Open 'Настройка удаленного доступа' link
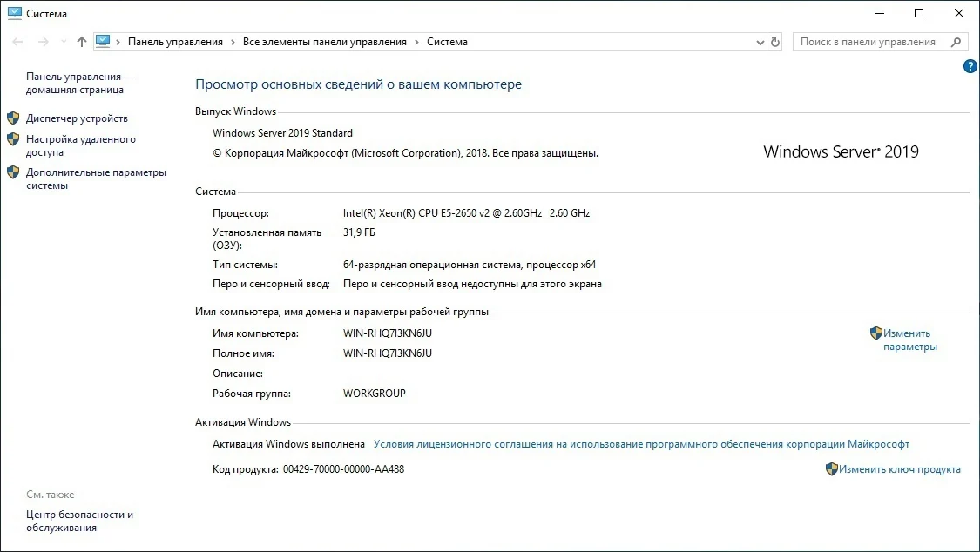 point(81,145)
